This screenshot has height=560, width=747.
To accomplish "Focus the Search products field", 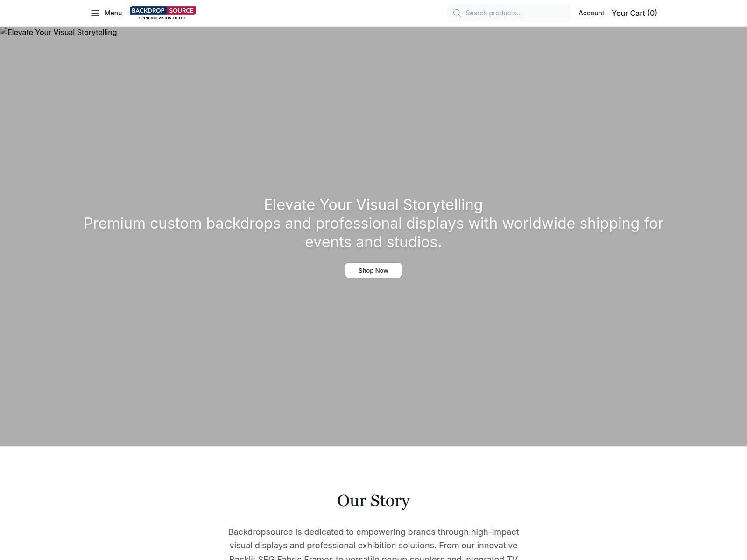I will coord(508,13).
